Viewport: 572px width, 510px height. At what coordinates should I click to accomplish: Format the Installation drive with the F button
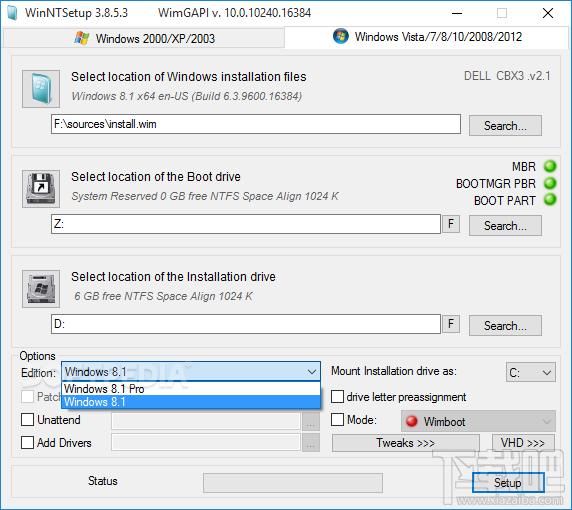coord(451,324)
